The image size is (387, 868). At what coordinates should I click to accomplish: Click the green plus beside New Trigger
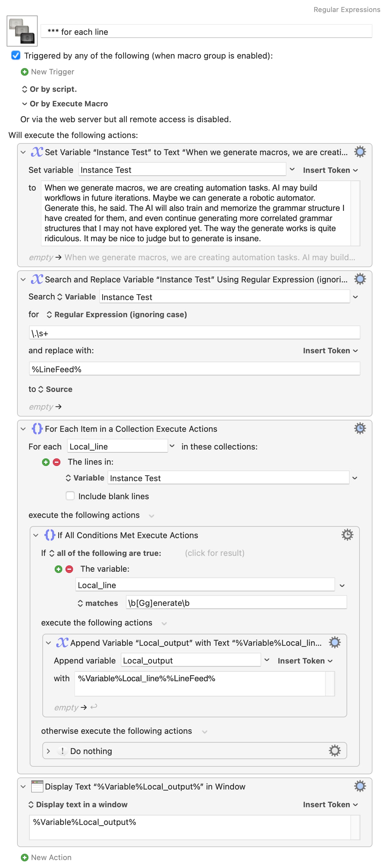tap(25, 72)
